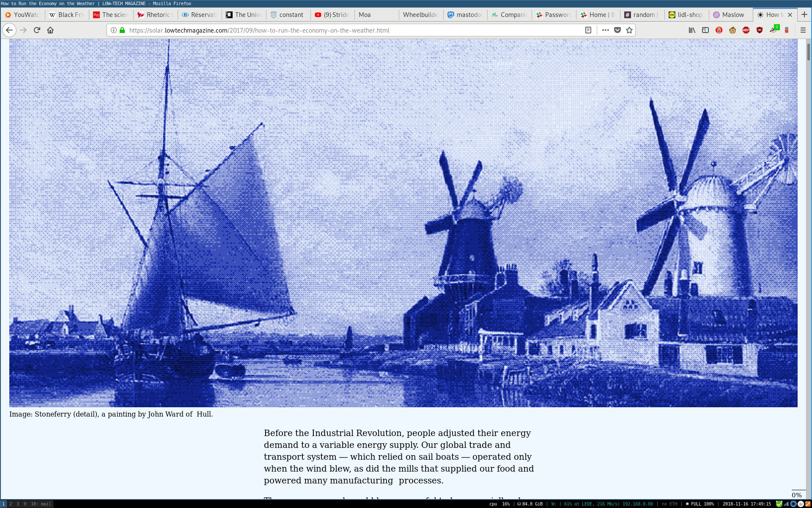The height and width of the screenshot is (508, 812).
Task: Open the Library bookmarks and history menu
Action: click(x=692, y=30)
